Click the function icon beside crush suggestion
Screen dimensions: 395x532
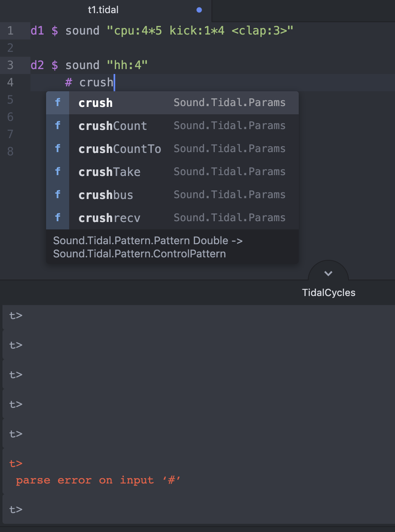[x=58, y=103]
